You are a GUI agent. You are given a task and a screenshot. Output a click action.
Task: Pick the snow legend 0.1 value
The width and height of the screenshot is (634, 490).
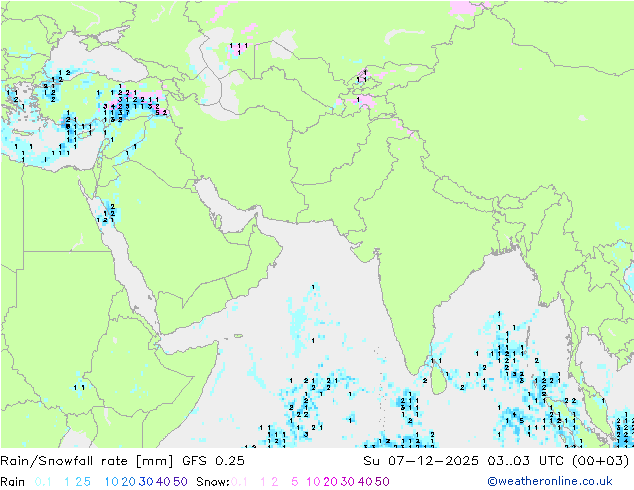point(239,482)
